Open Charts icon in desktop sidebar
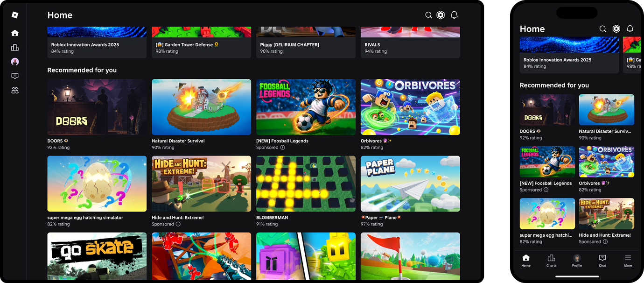Viewport: 644px width, 283px height. coord(15,48)
